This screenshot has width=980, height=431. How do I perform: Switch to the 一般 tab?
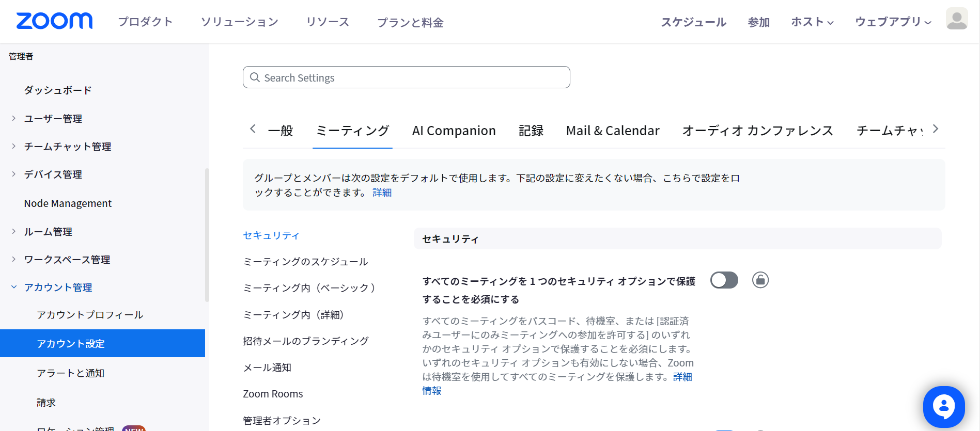281,131
